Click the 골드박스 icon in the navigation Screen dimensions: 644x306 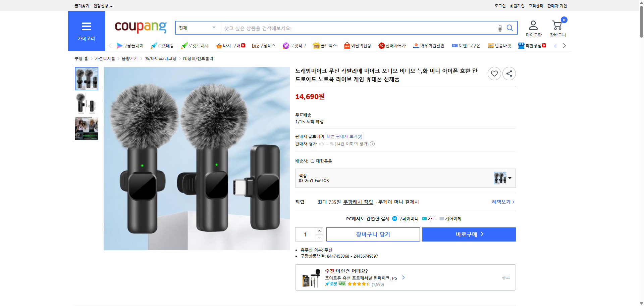tap(316, 45)
